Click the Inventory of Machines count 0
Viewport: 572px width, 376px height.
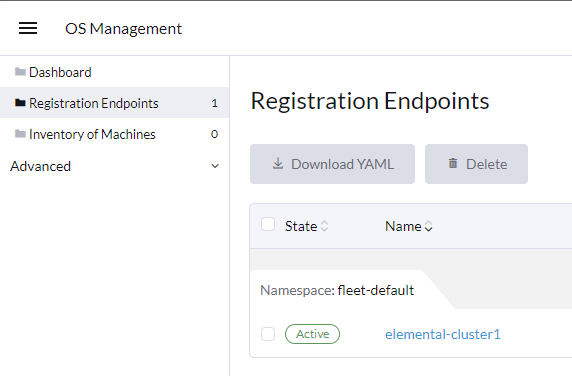(214, 134)
